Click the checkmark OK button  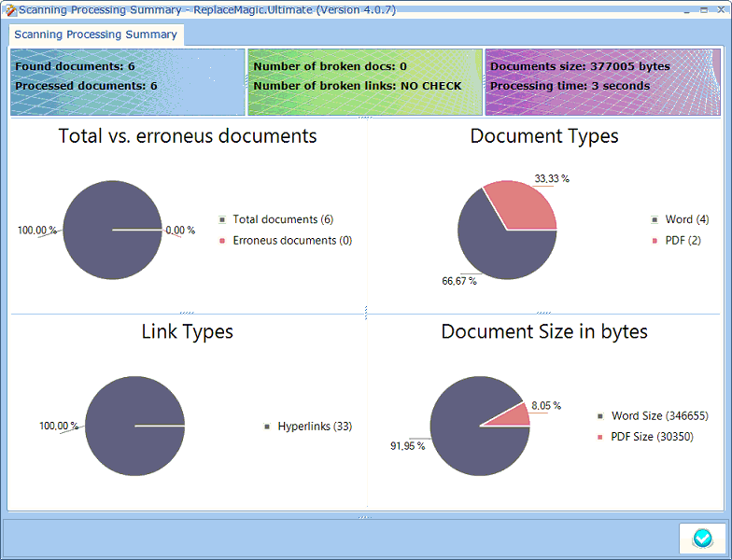pyautogui.click(x=702, y=539)
